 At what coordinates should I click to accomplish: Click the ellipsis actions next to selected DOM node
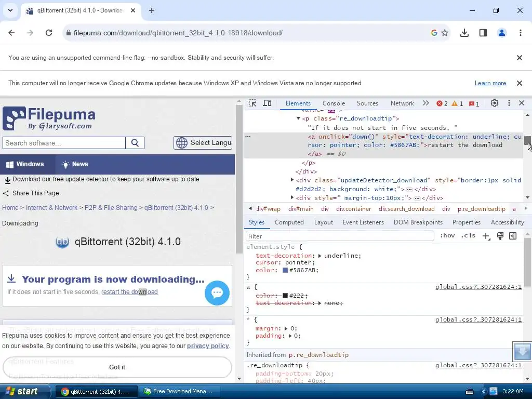(x=248, y=137)
